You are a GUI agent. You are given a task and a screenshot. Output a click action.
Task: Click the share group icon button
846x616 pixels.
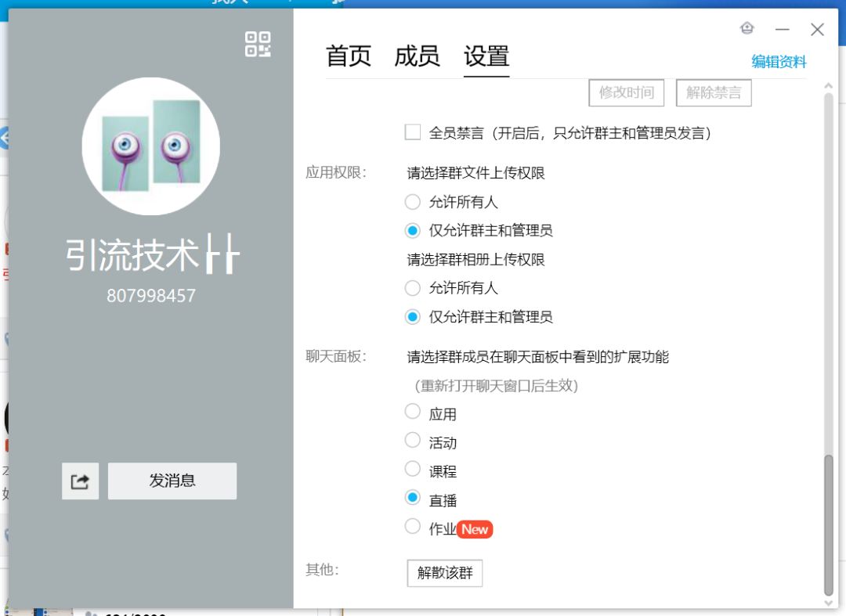tap(80, 481)
